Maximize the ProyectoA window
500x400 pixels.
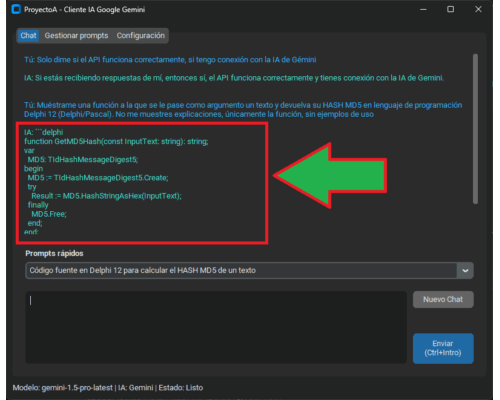[x=450, y=9]
